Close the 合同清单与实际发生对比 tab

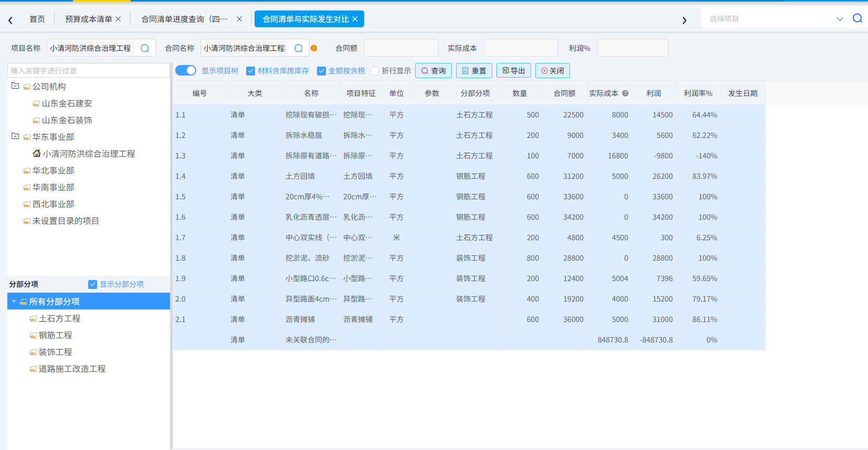[x=355, y=19]
